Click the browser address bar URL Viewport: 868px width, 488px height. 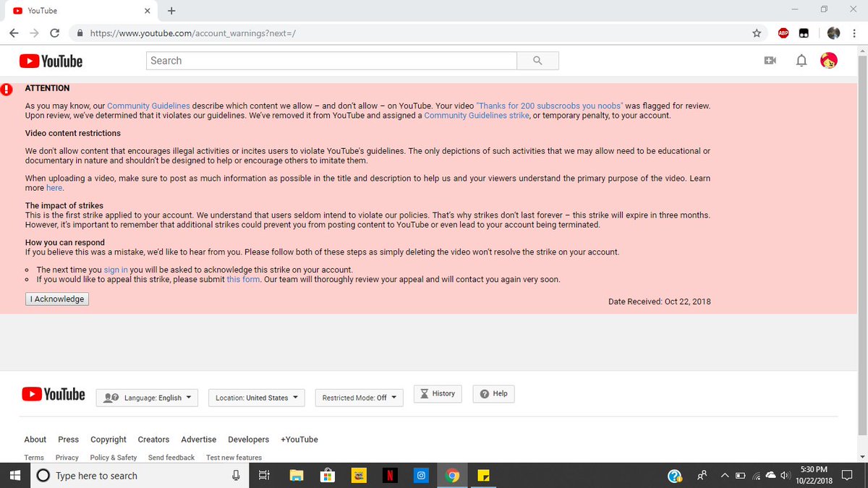pos(193,33)
